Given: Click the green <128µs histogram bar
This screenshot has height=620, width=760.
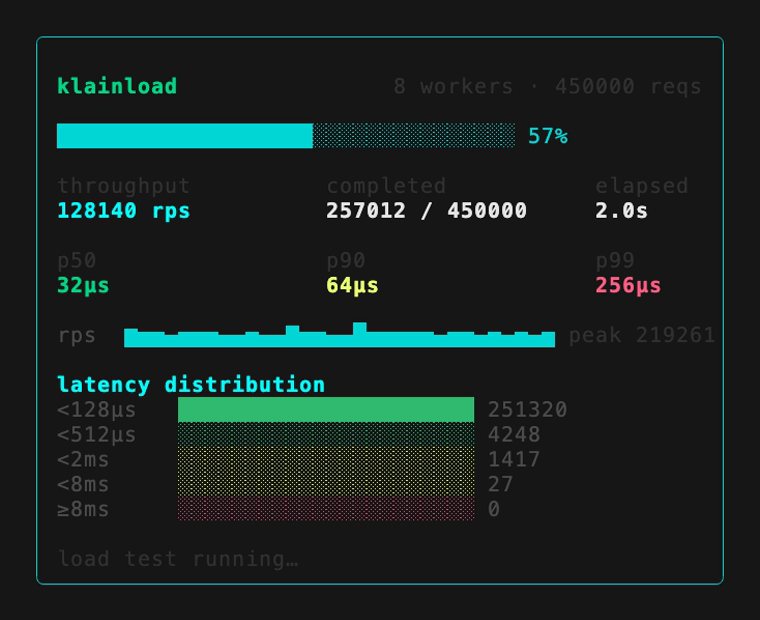Looking at the screenshot, I should coord(326,410).
